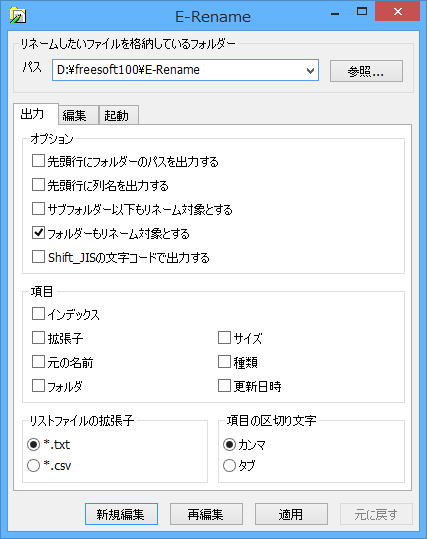Enable Shift_JISの文字コードで出力する checkbox
This screenshot has width=427, height=539.
(38, 257)
